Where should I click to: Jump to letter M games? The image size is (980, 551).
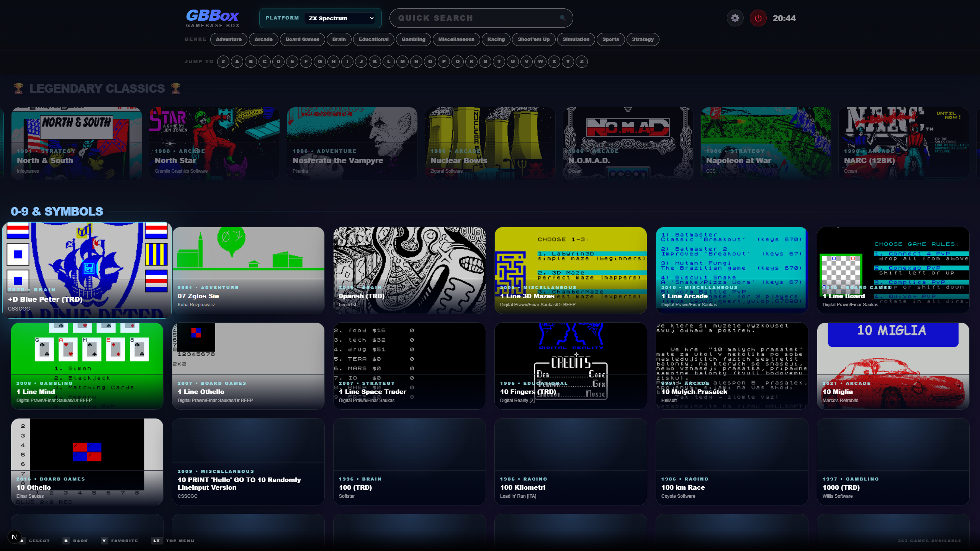pos(402,61)
